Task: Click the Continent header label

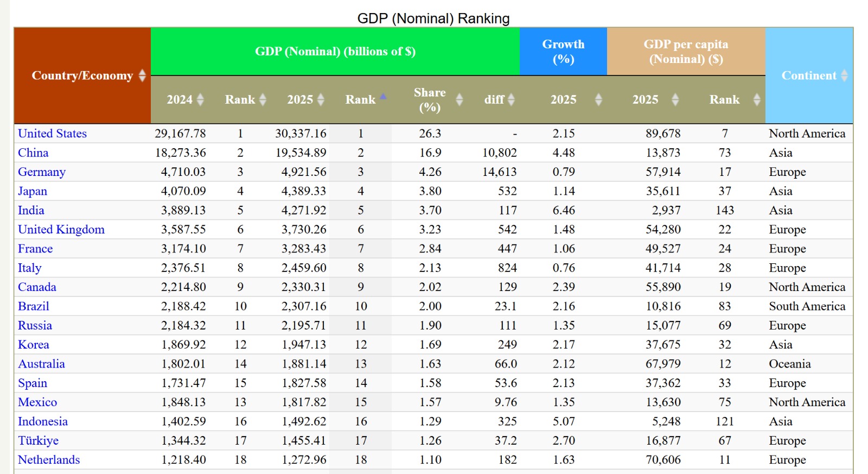Action: pyautogui.click(x=809, y=75)
